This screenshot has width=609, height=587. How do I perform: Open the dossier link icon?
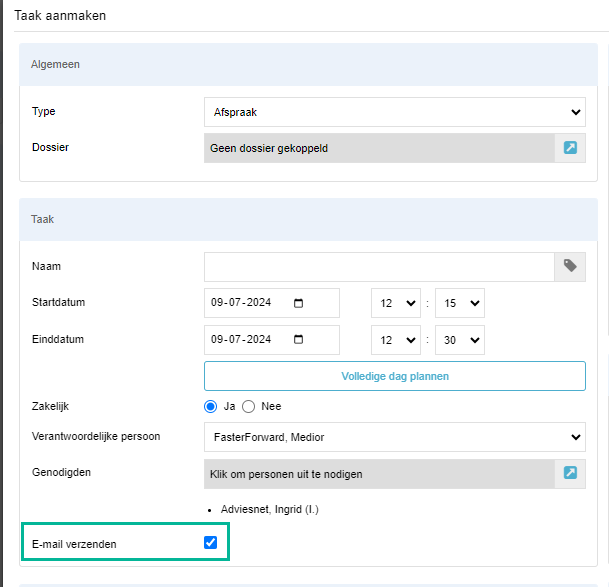570,148
